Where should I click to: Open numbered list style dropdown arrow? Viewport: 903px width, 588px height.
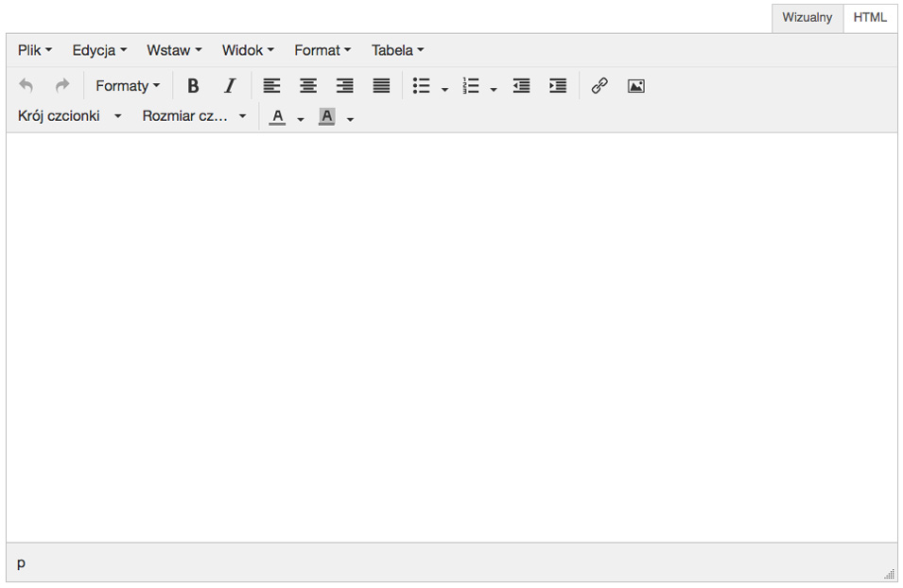494,89
